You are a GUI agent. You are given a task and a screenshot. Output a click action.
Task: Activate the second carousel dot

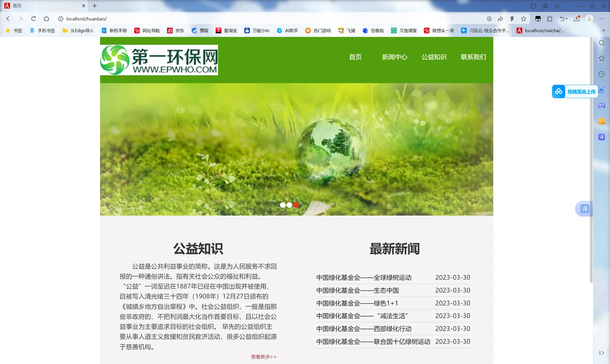pos(289,205)
